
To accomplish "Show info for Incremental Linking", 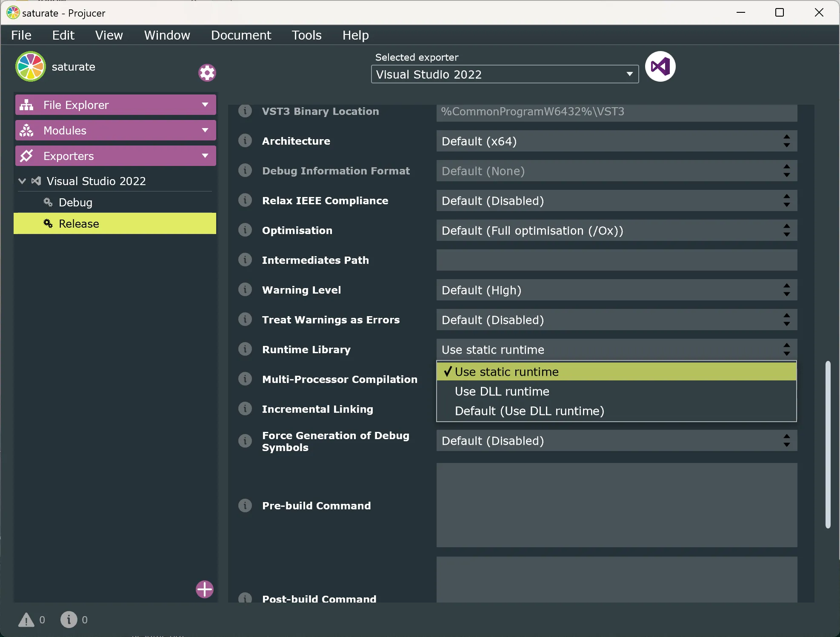I will pyautogui.click(x=245, y=408).
